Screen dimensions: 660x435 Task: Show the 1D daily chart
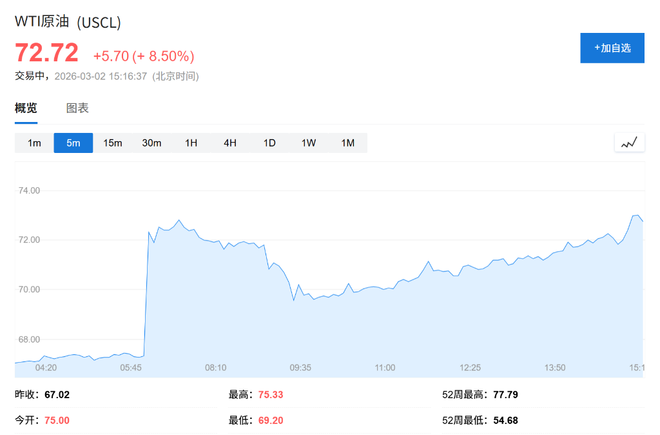coord(269,143)
